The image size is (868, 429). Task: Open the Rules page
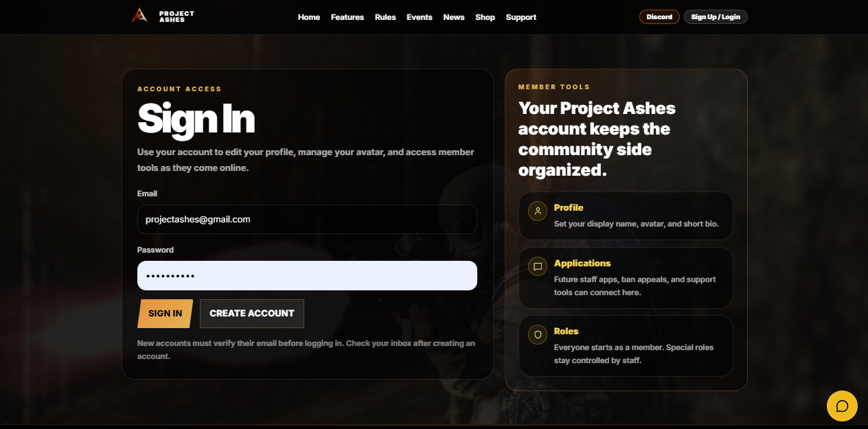[385, 17]
